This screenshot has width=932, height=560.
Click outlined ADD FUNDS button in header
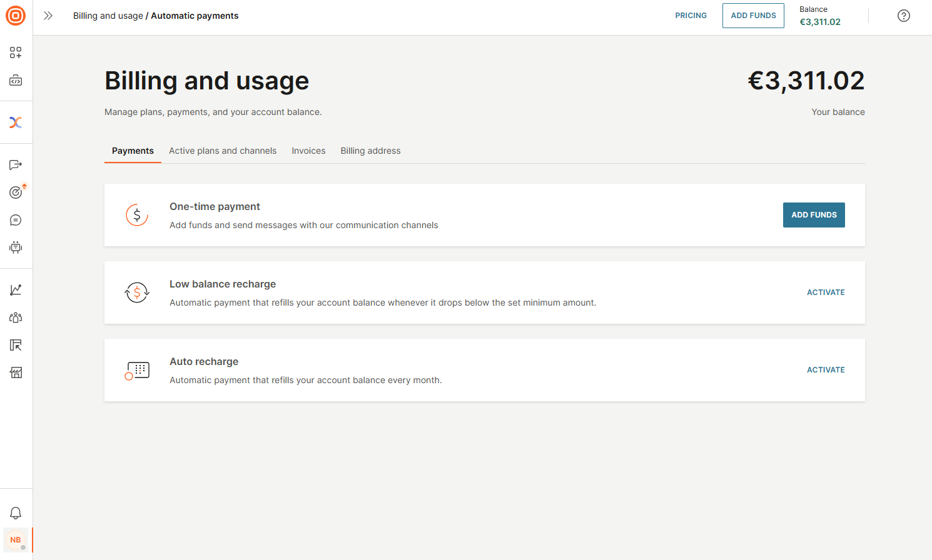753,16
